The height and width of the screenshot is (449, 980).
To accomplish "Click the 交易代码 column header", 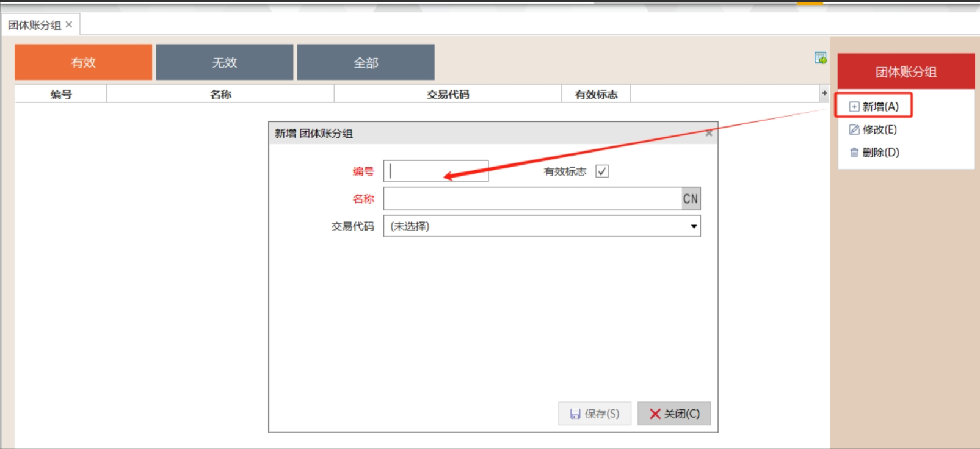I will (x=448, y=94).
